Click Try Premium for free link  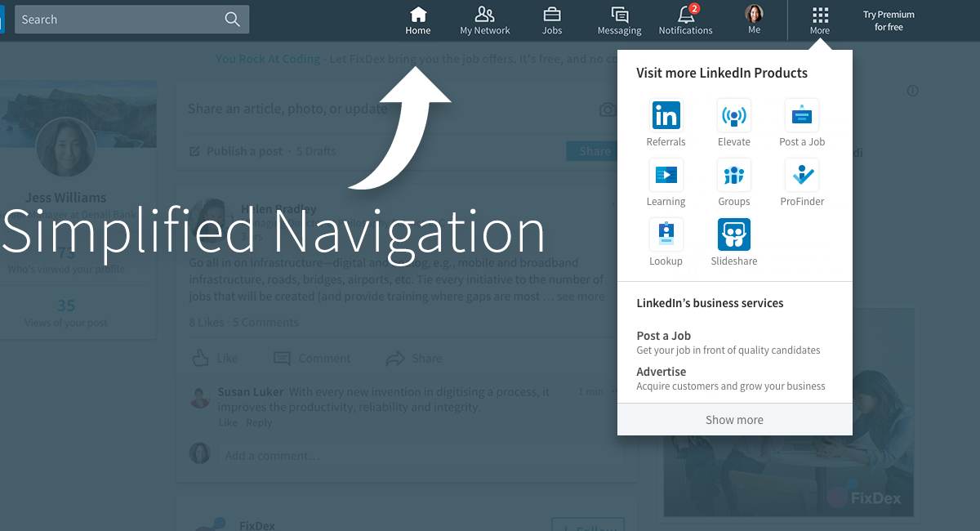pyautogui.click(x=889, y=20)
